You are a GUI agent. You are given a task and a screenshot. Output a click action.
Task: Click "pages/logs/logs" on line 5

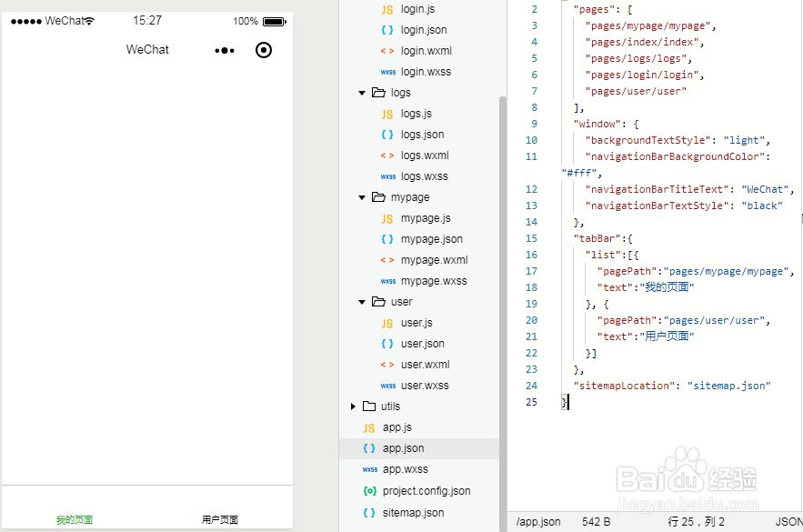click(636, 59)
